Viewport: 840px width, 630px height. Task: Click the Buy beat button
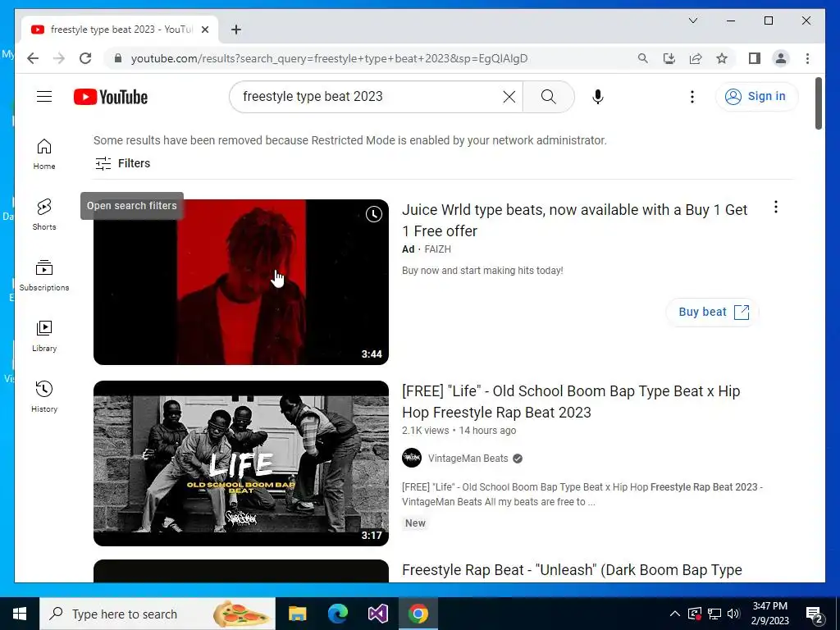pos(713,312)
